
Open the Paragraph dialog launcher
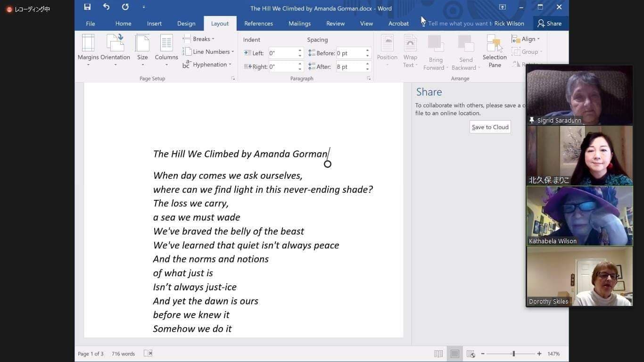[x=369, y=79]
